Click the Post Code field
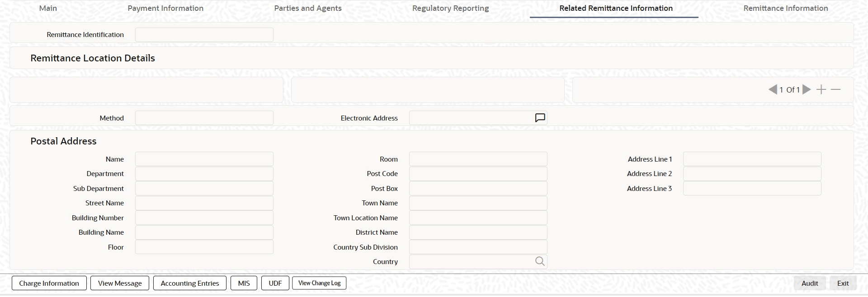This screenshot has width=868, height=297. tap(478, 174)
